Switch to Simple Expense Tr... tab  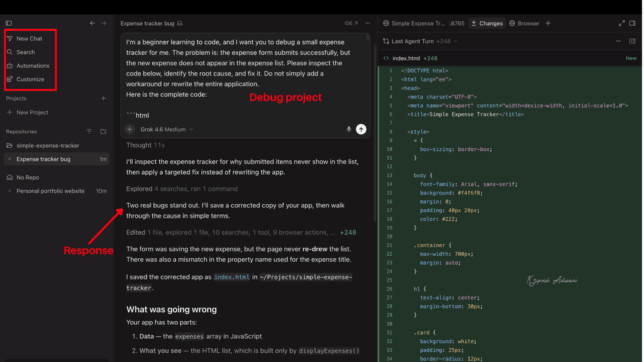click(423, 23)
